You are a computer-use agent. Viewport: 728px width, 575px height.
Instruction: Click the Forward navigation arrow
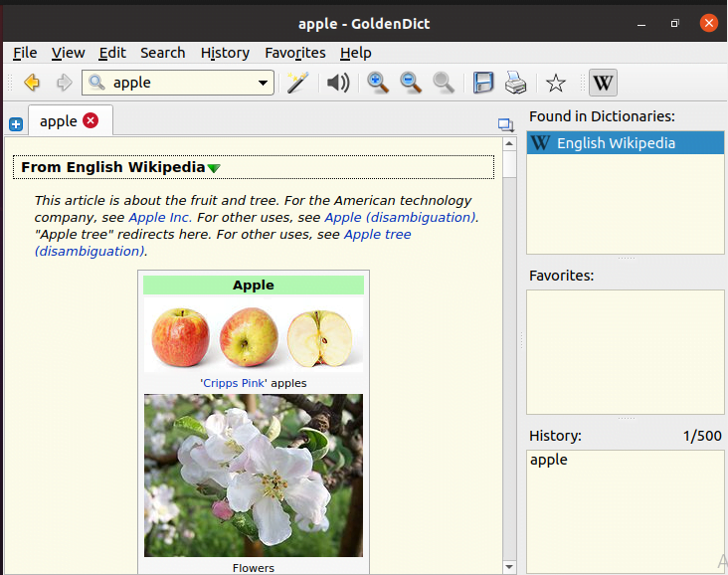pos(64,83)
